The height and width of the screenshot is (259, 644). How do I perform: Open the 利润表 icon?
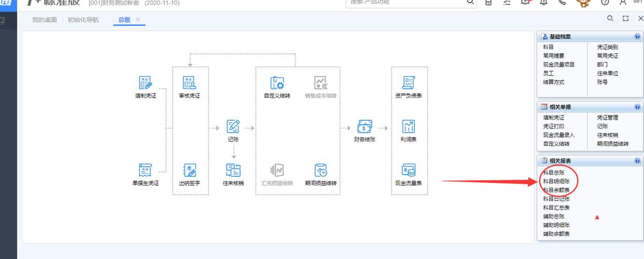click(x=409, y=126)
